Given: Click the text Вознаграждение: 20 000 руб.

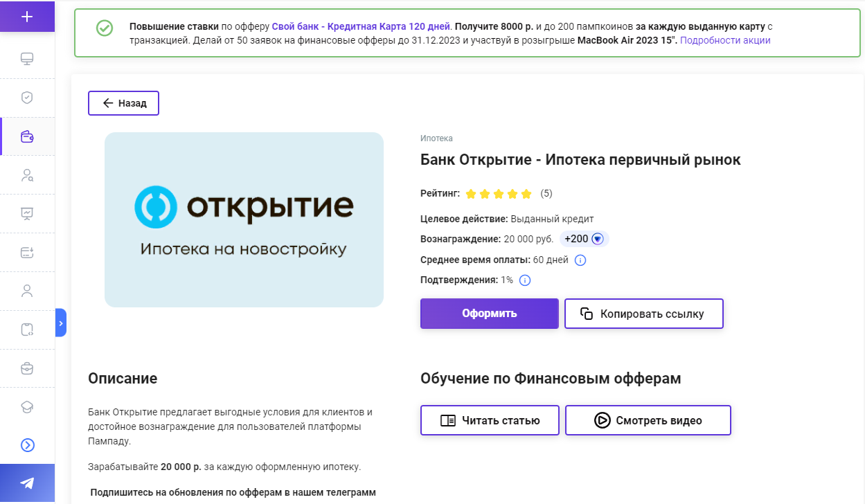Looking at the screenshot, I should pyautogui.click(x=487, y=239).
